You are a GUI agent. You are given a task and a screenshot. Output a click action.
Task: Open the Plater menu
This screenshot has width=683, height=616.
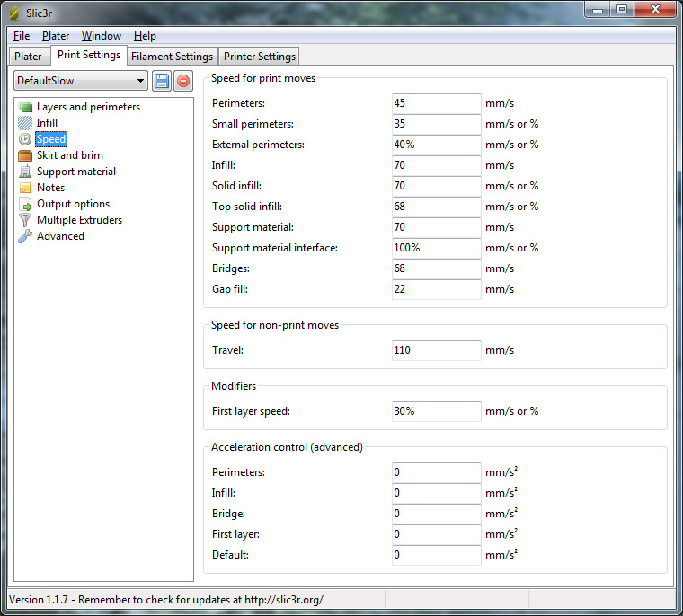[x=56, y=36]
